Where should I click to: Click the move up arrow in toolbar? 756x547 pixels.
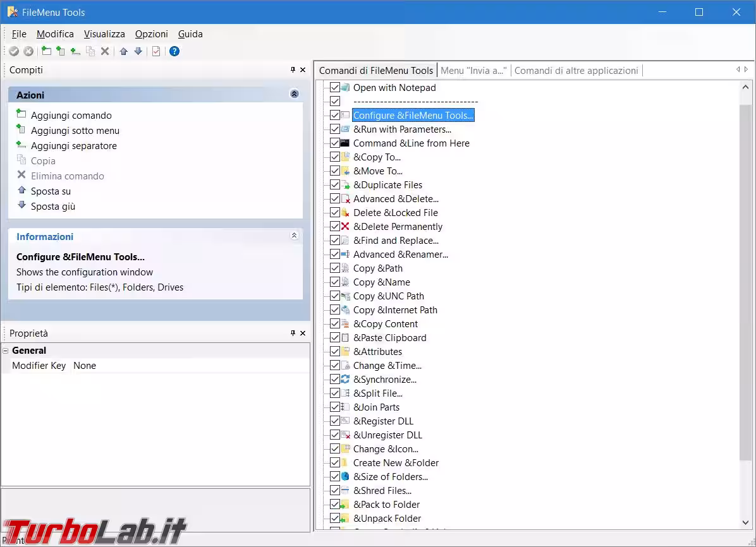[124, 51]
